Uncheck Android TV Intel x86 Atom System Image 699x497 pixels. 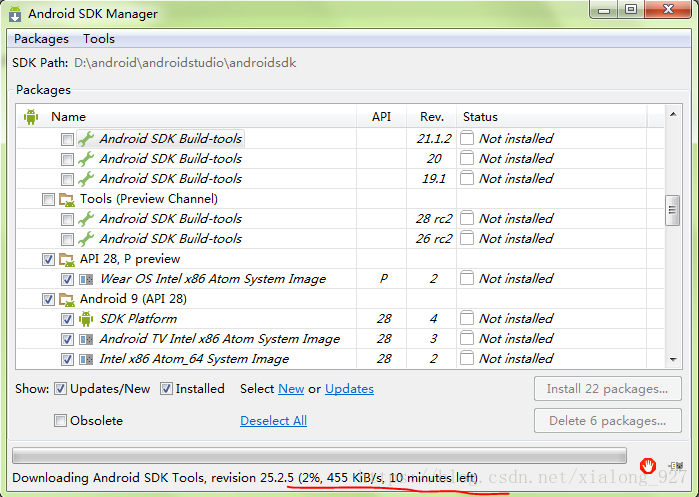(67, 340)
